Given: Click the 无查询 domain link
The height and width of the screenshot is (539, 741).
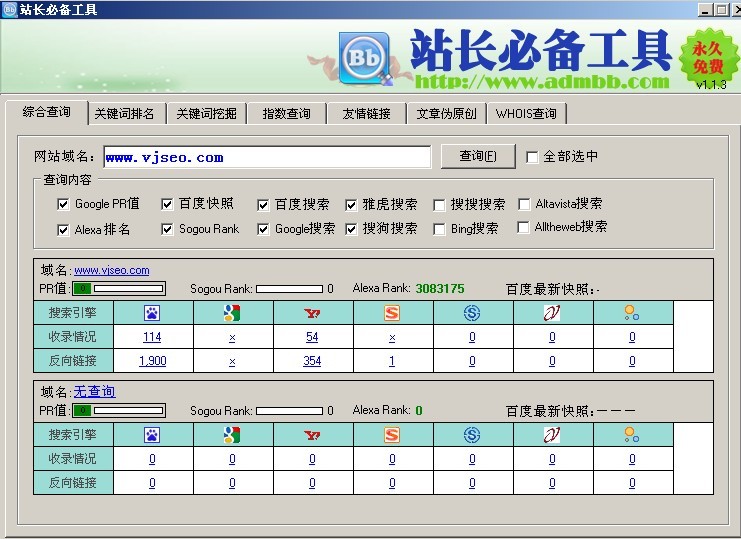Looking at the screenshot, I should pos(95,392).
